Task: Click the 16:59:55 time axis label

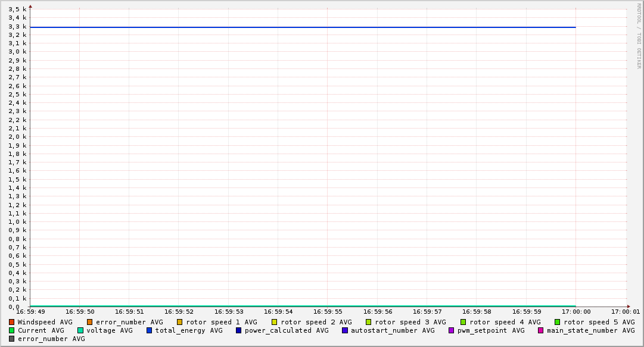Action: (x=327, y=311)
